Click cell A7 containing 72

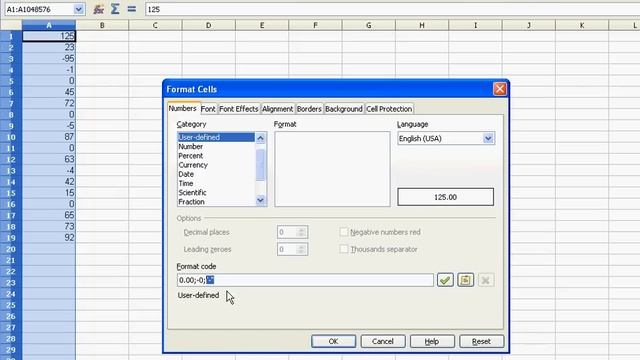49,103
